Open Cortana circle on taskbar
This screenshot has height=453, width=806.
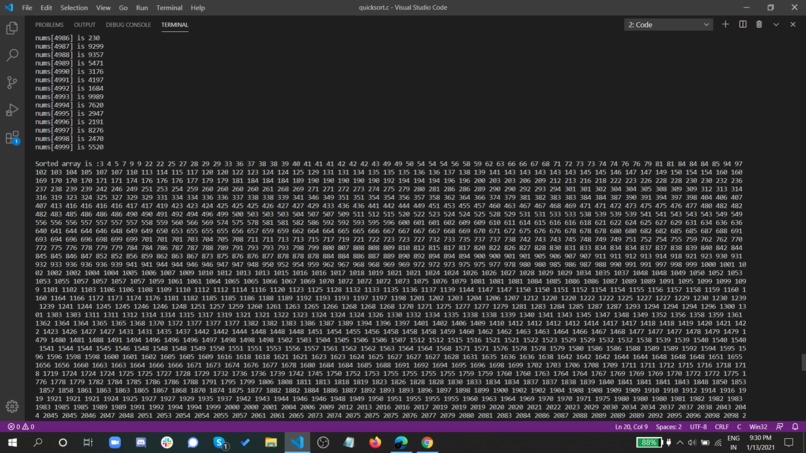click(63, 442)
